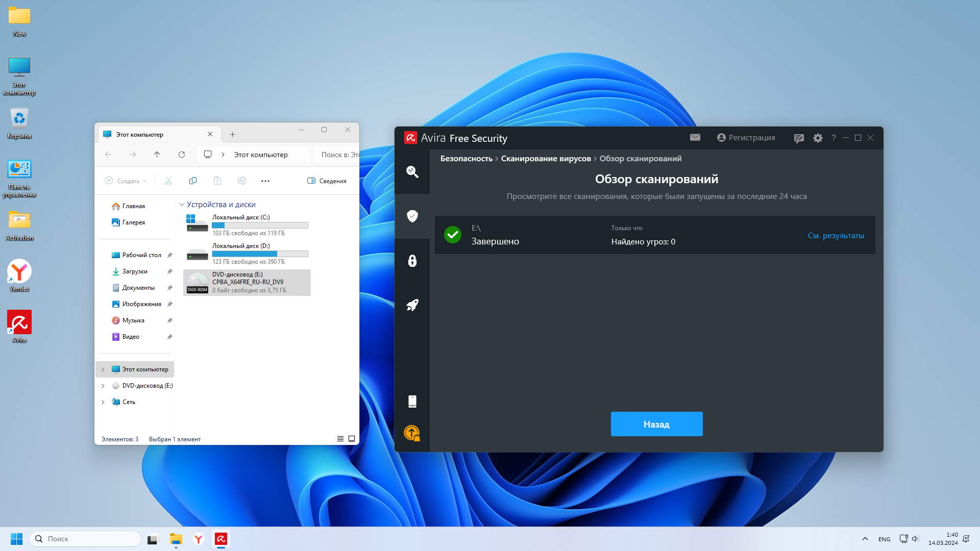The height and width of the screenshot is (551, 980).
Task: Open Avira Status sidebar section (magnifier icon)
Action: [x=412, y=172]
